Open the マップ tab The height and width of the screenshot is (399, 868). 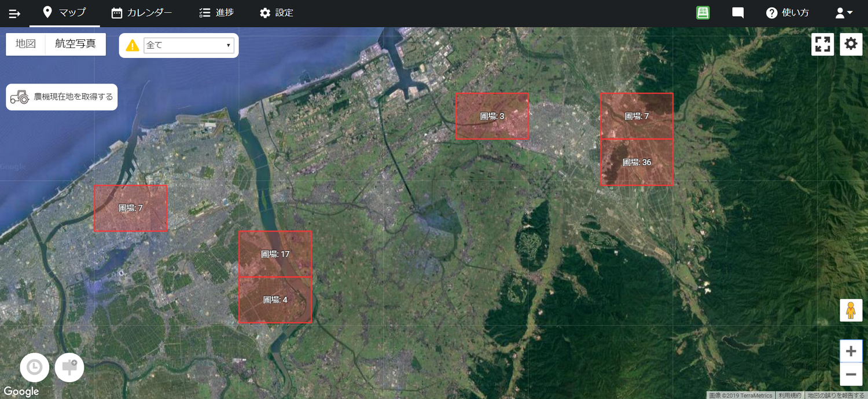[65, 13]
